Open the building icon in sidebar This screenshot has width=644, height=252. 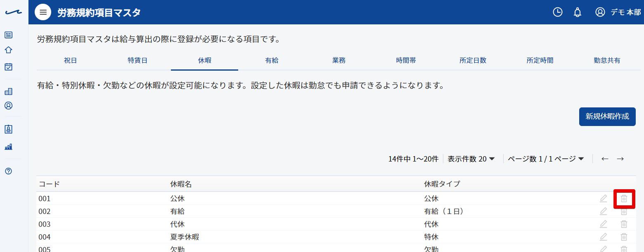[8, 91]
